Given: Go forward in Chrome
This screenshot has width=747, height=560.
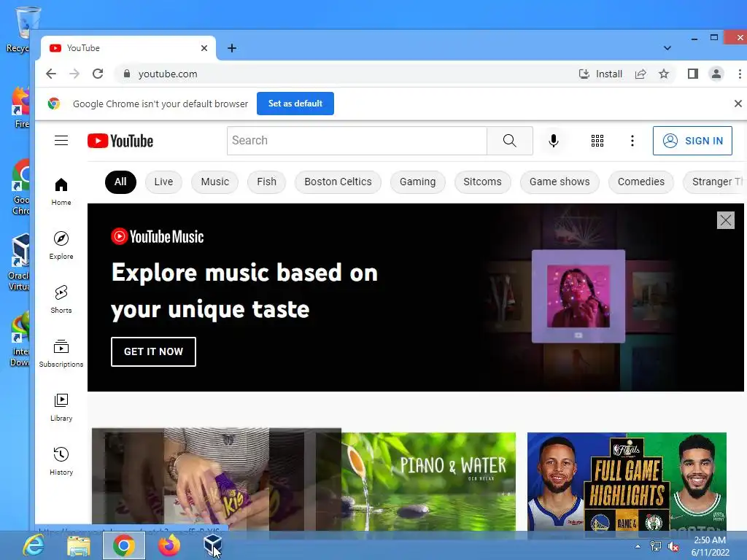Looking at the screenshot, I should point(74,74).
